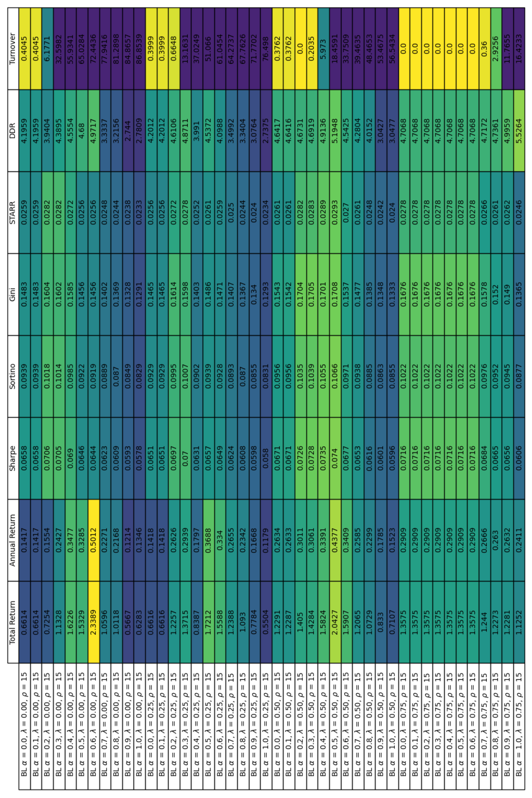
Task: Select the Annual Return cell 0.1179
Action: [x=266, y=540]
